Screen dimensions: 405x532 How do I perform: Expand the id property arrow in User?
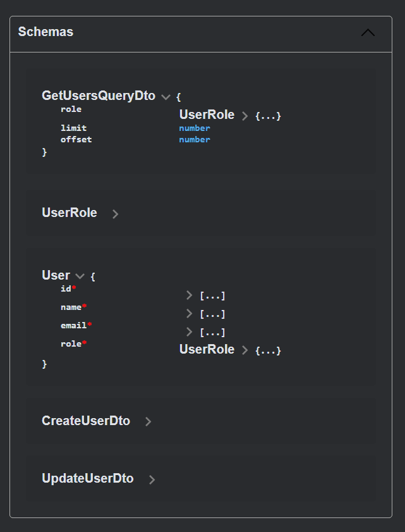(x=189, y=295)
